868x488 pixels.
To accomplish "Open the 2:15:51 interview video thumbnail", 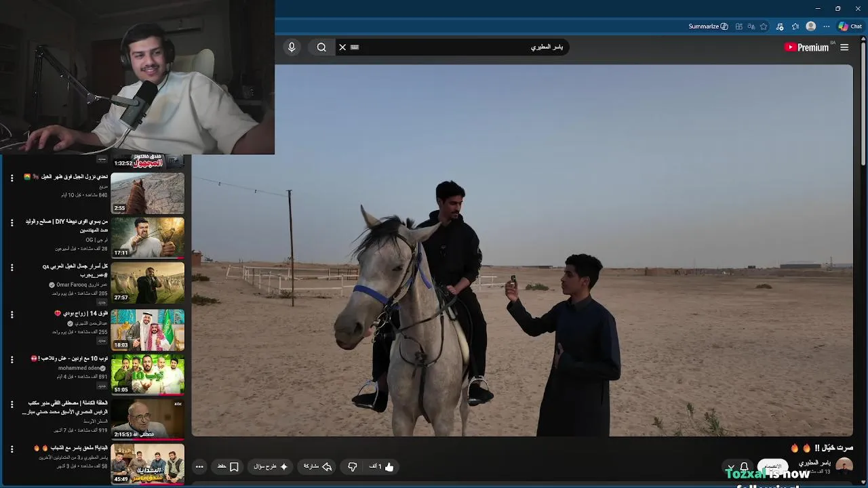I will (147, 420).
